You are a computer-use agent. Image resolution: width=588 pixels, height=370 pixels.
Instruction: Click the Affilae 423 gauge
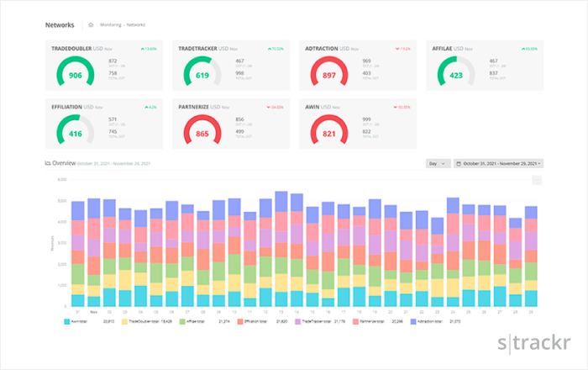456,72
